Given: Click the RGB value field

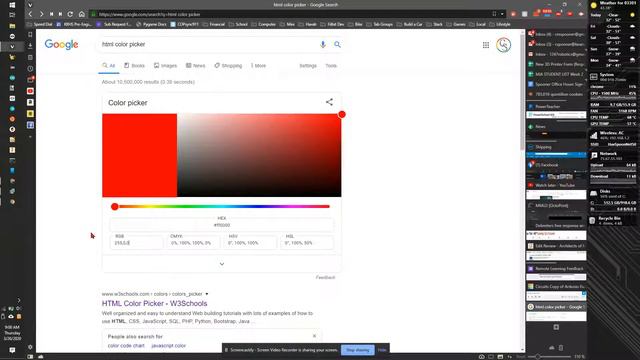Looking at the screenshot, I should (x=136, y=243).
